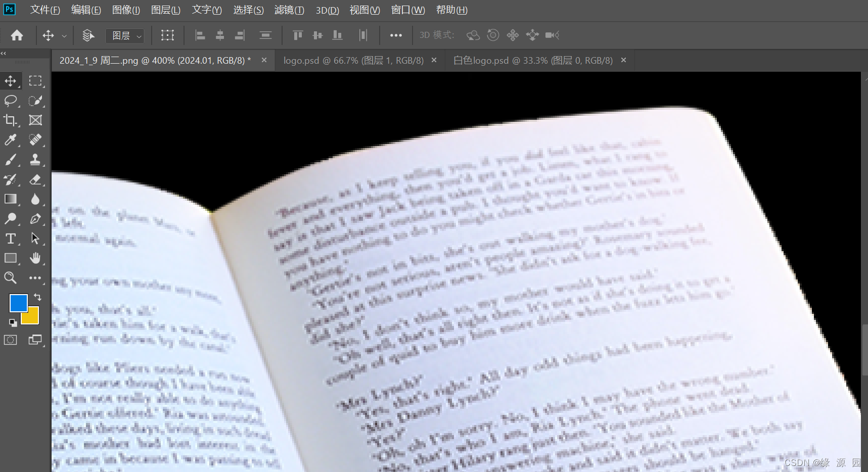Select the Spot Healing Brush tool
The image size is (868, 472).
point(35,140)
